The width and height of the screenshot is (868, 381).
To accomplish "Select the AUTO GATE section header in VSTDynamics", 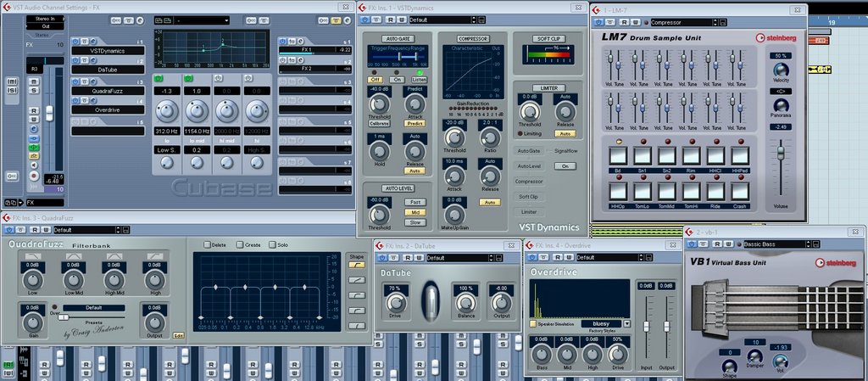I will pos(398,39).
